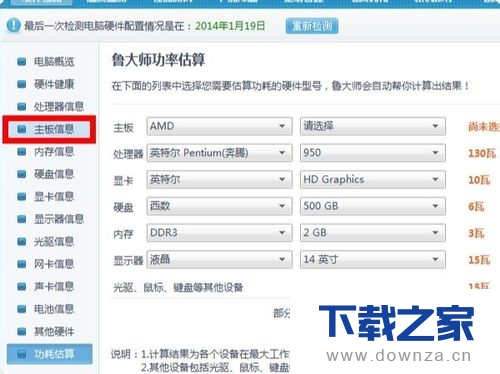Click the icon beside 显卡信息

[22, 196]
